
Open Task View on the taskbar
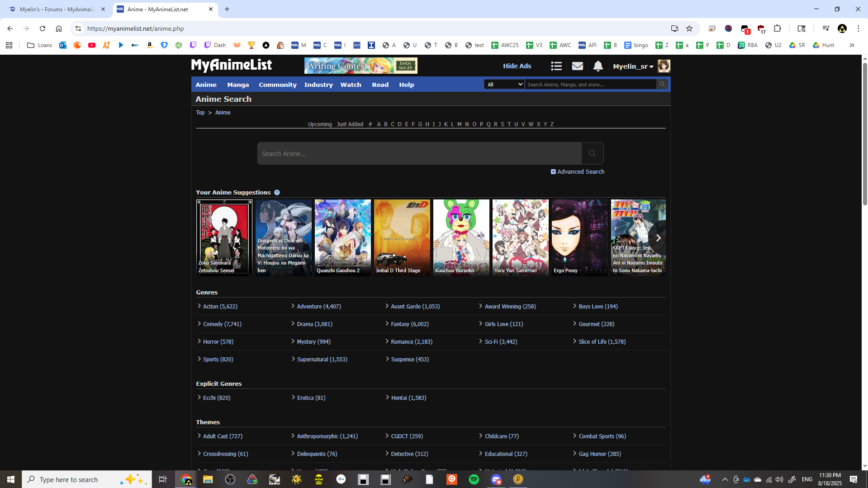coord(163,479)
